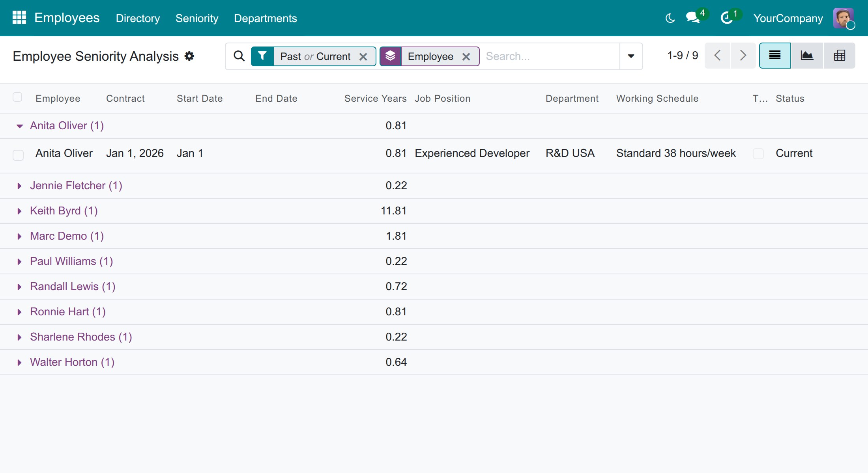Click the Past or Current filter label
Viewport: 868px width, 473px height.
(x=315, y=56)
